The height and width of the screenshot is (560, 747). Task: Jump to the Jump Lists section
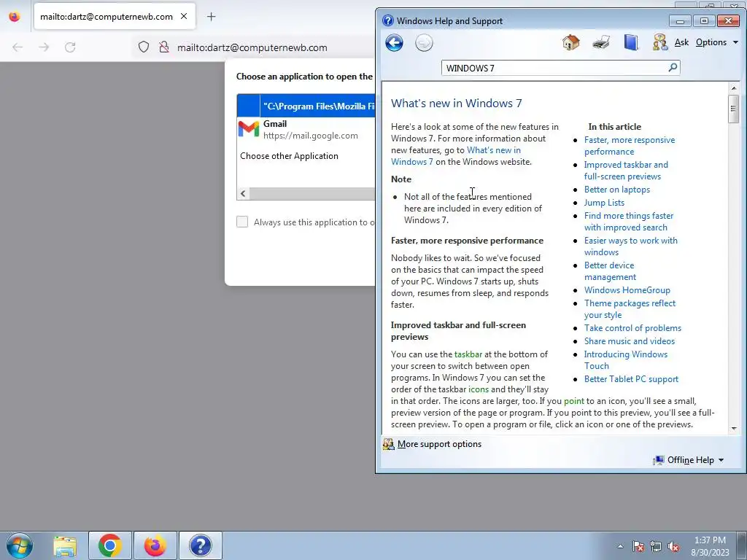(604, 203)
